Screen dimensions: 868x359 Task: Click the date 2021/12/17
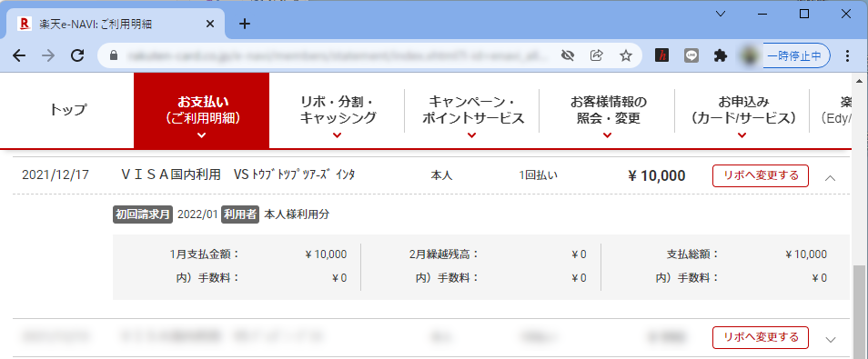pos(55,175)
